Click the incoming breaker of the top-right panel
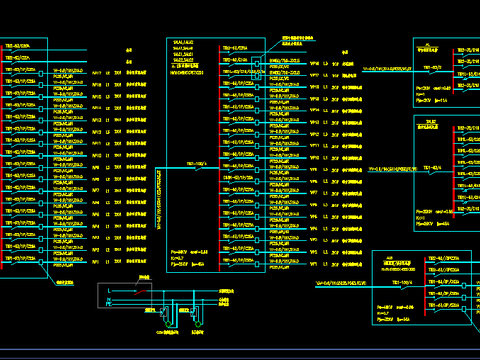This screenshot has width=480, height=360. 433,70
